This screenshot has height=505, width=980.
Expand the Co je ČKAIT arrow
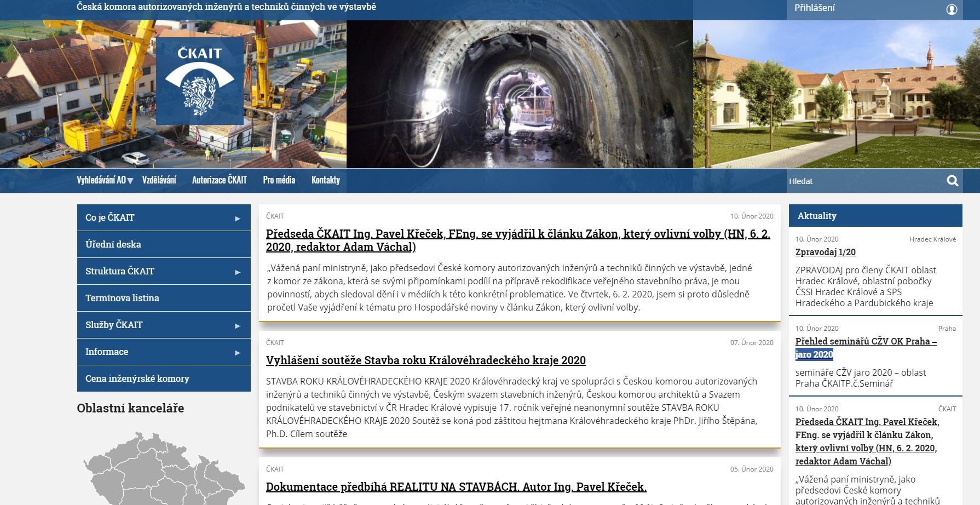tap(238, 218)
